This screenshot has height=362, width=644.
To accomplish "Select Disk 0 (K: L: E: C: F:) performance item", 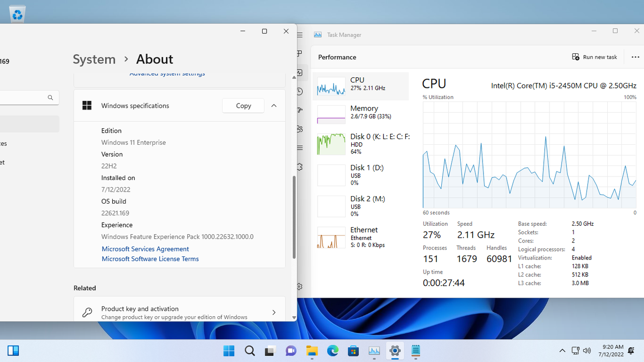I will coord(361,144).
